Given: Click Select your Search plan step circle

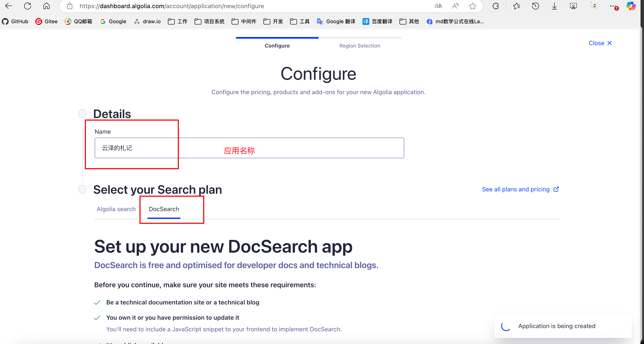Looking at the screenshot, I should pyautogui.click(x=82, y=189).
